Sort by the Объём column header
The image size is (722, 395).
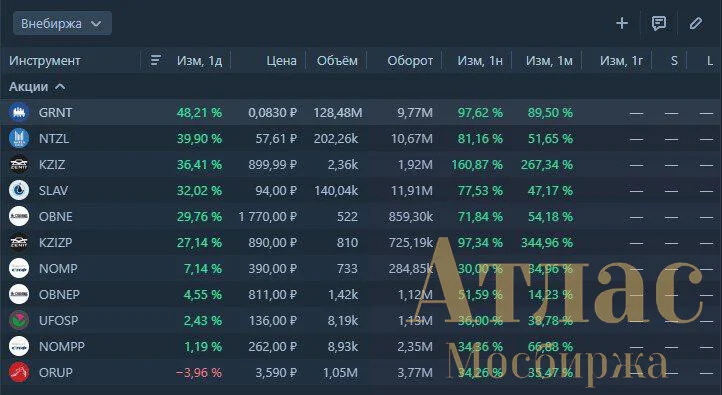click(337, 61)
